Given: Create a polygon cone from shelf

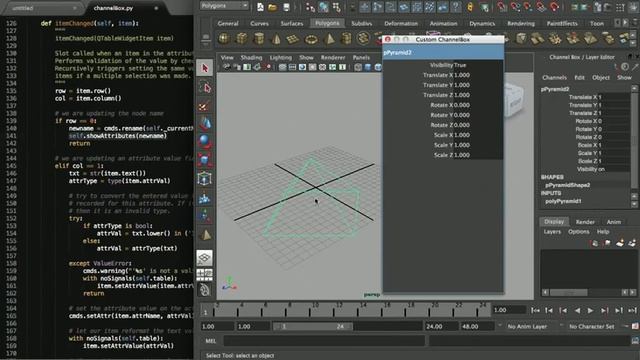Looking at the screenshot, I should (276, 39).
